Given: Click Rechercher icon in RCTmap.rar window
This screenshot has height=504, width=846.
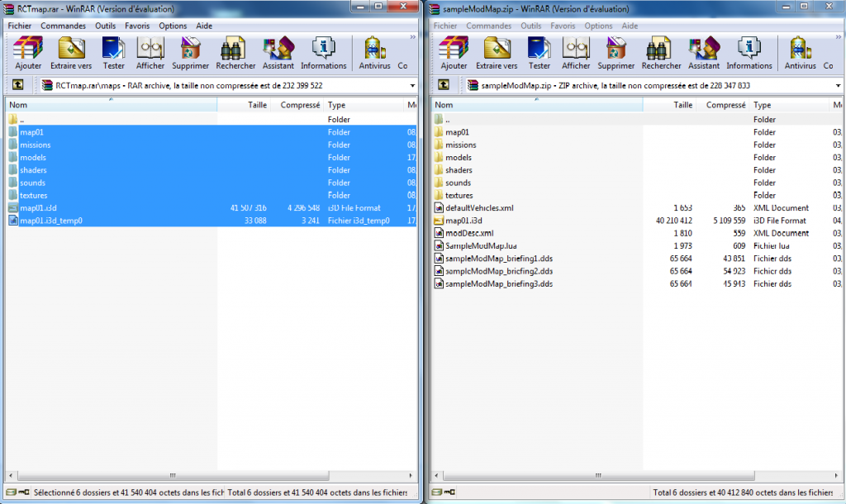Looking at the screenshot, I should coord(235,53).
